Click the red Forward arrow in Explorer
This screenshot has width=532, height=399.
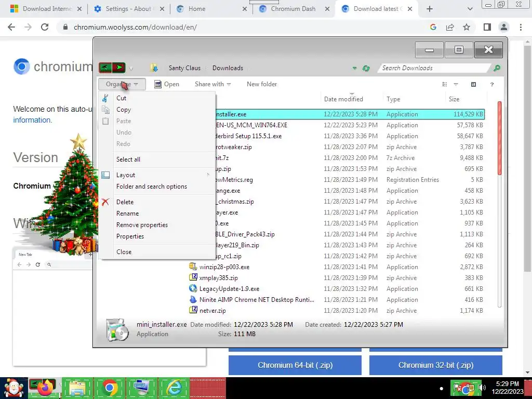[119, 68]
